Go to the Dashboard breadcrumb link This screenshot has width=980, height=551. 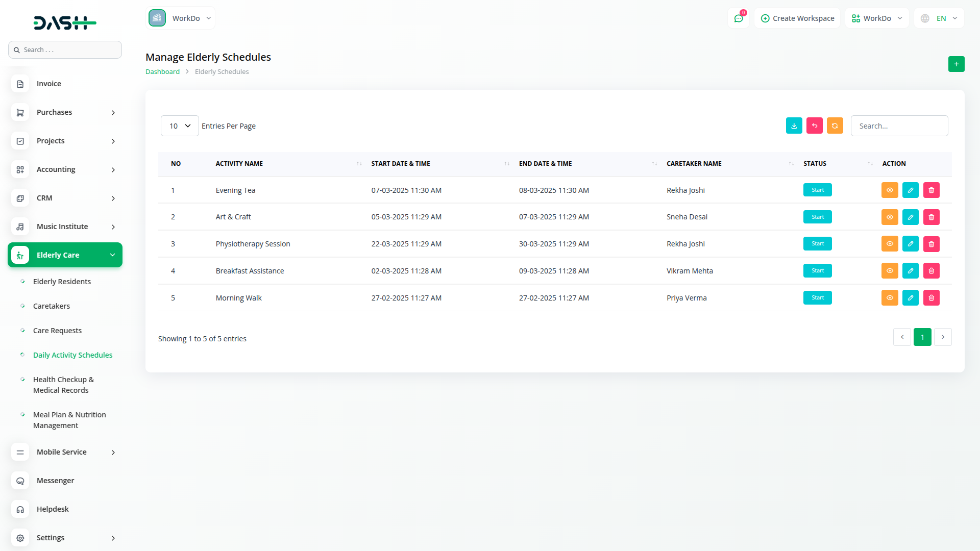click(x=162, y=72)
